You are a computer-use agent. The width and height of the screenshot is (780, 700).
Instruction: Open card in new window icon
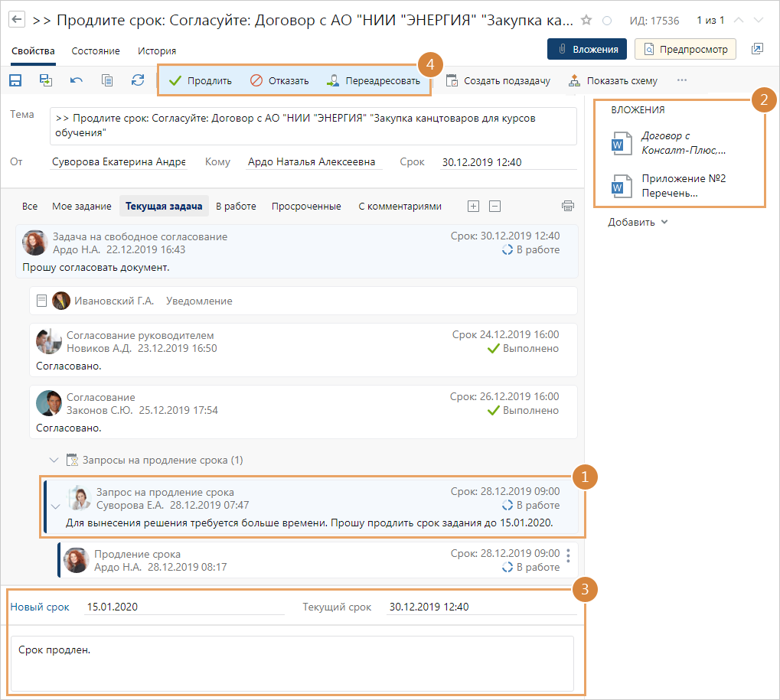[x=757, y=50]
